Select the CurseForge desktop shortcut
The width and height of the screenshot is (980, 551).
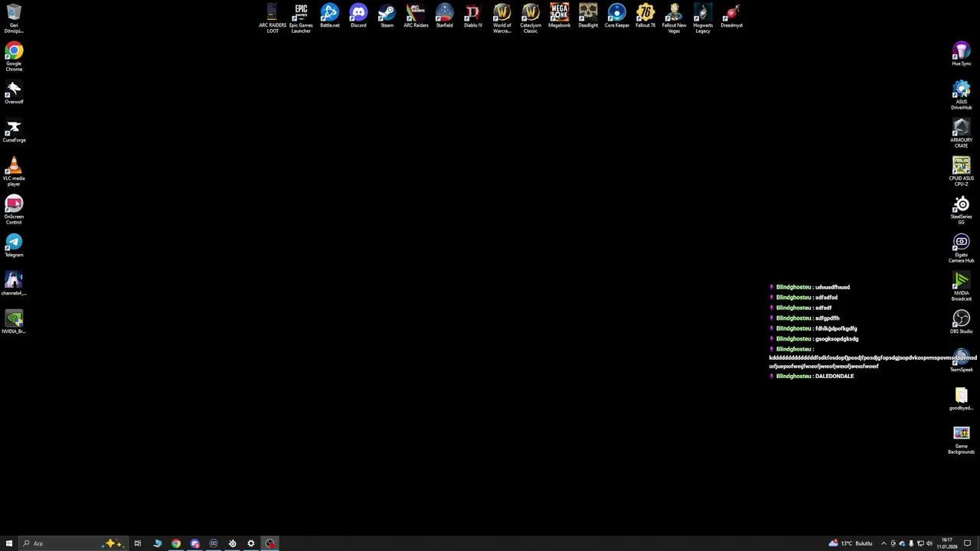[x=14, y=131]
